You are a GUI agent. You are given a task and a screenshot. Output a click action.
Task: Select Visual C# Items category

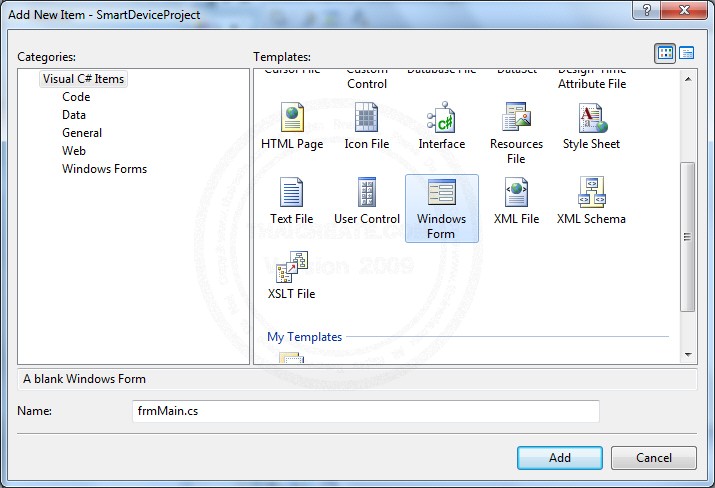click(x=83, y=79)
